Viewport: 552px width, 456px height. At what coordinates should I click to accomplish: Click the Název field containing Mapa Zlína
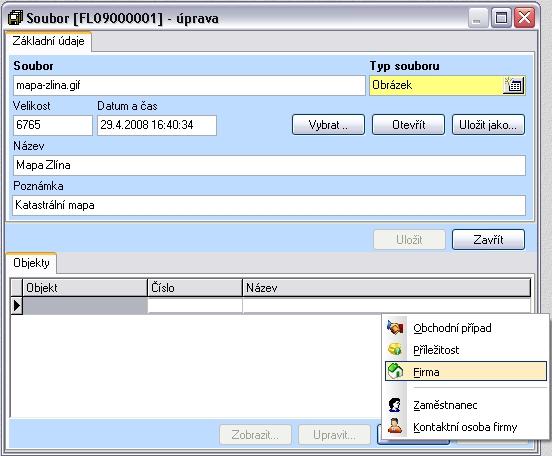click(x=269, y=165)
